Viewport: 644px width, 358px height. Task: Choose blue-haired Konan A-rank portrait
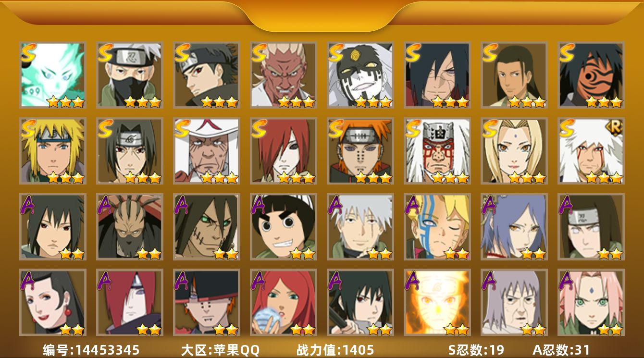pos(514,227)
